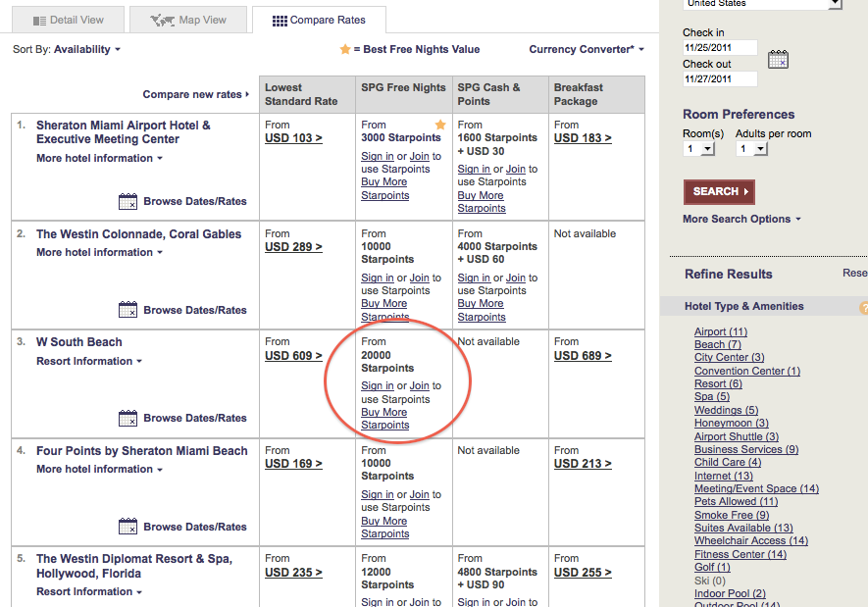This screenshot has width=868, height=607.
Task: Click the Compare Rates grid icon
Action: [280, 21]
